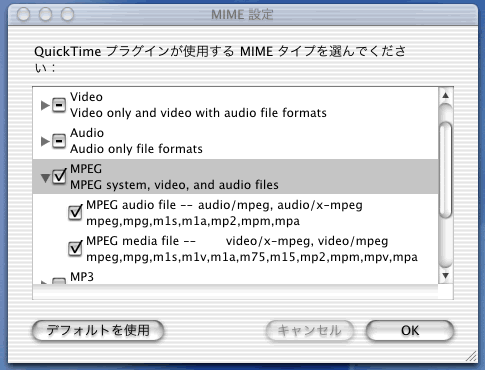Image resolution: width=485 pixels, height=370 pixels.
Task: Click the vertical scrollbar thumb
Action: [x=446, y=170]
